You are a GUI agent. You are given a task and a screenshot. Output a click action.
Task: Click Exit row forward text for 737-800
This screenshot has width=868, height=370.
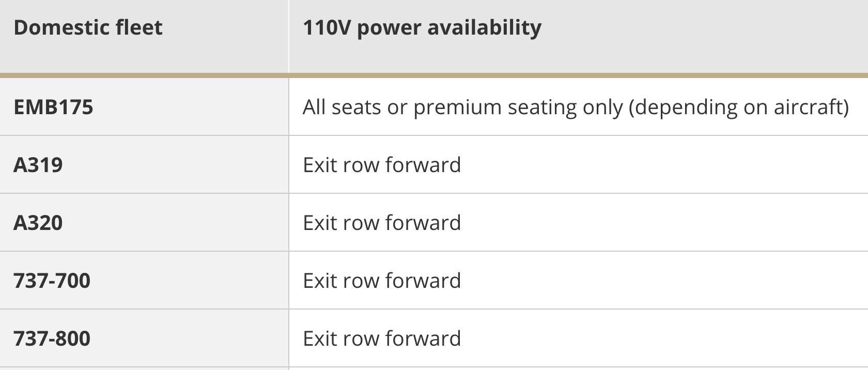pyautogui.click(x=382, y=338)
